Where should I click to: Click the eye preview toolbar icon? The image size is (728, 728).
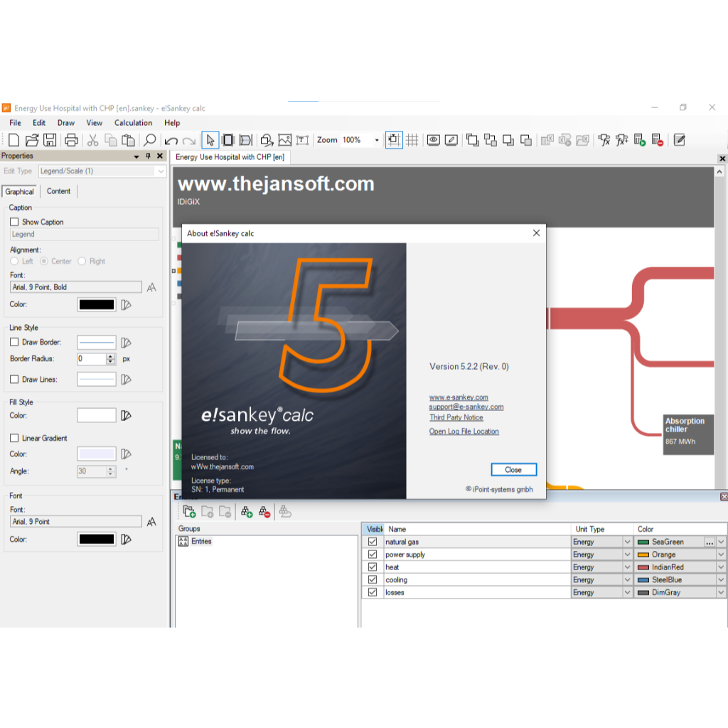[433, 140]
